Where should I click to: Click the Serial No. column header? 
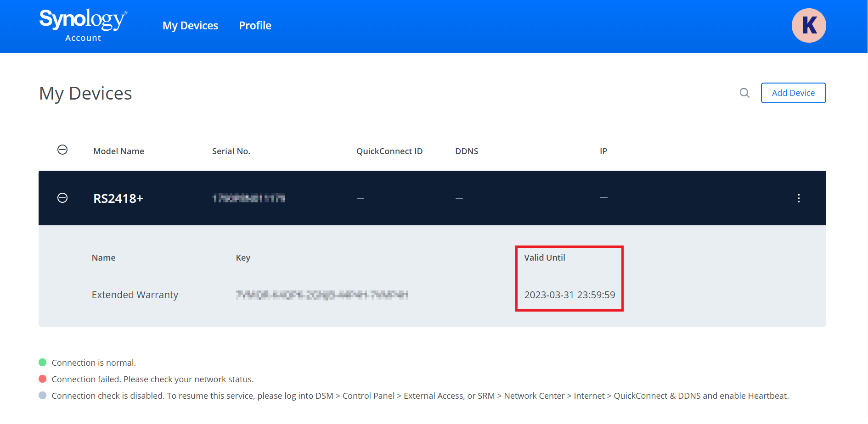pyautogui.click(x=231, y=151)
